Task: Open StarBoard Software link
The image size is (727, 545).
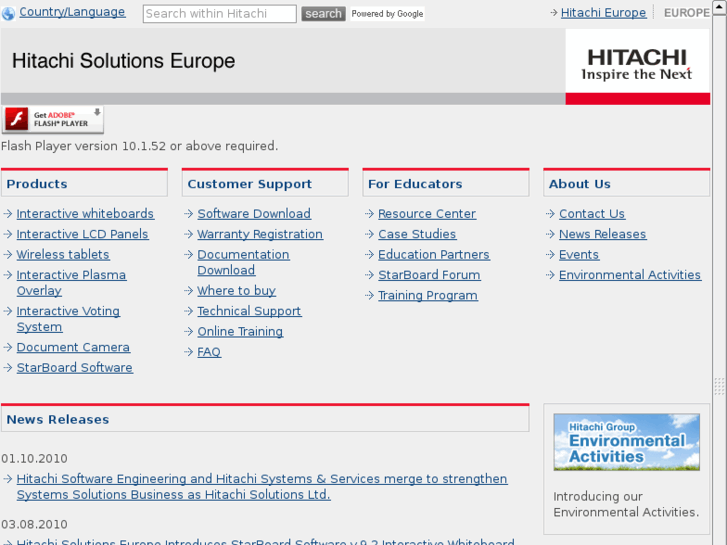Action: tap(75, 368)
